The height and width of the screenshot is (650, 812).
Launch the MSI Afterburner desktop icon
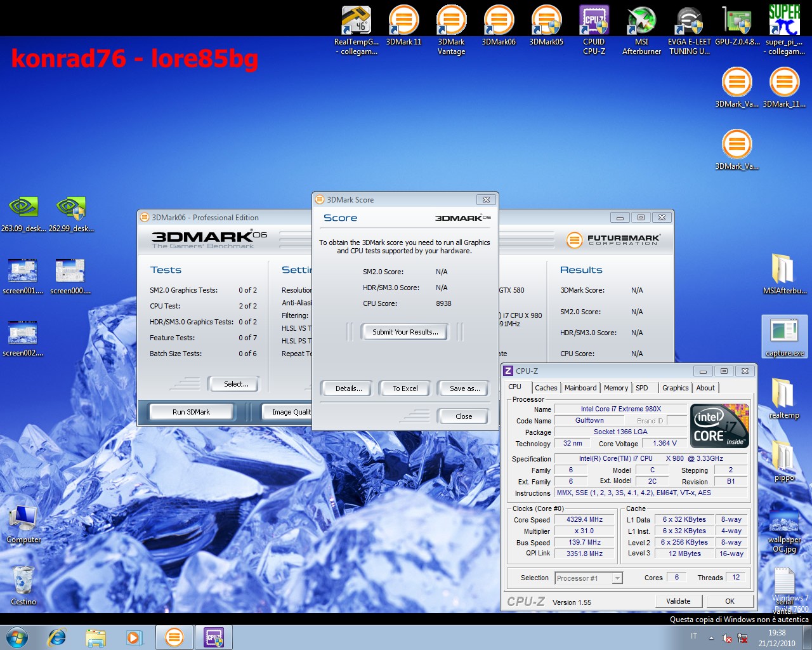tap(641, 30)
